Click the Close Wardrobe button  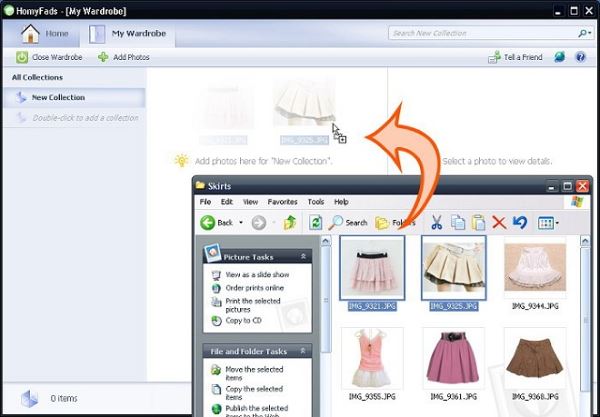click(49, 57)
